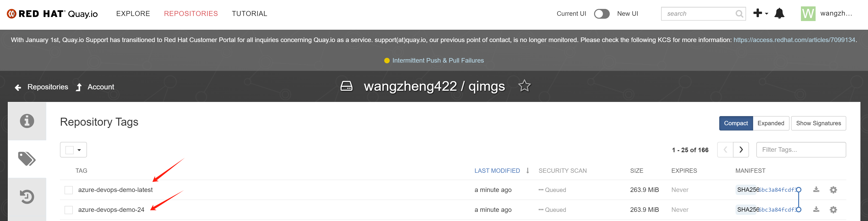This screenshot has height=221, width=868.
Task: Click the fetch tag icon for azure-devops-demo-latest
Action: point(816,190)
